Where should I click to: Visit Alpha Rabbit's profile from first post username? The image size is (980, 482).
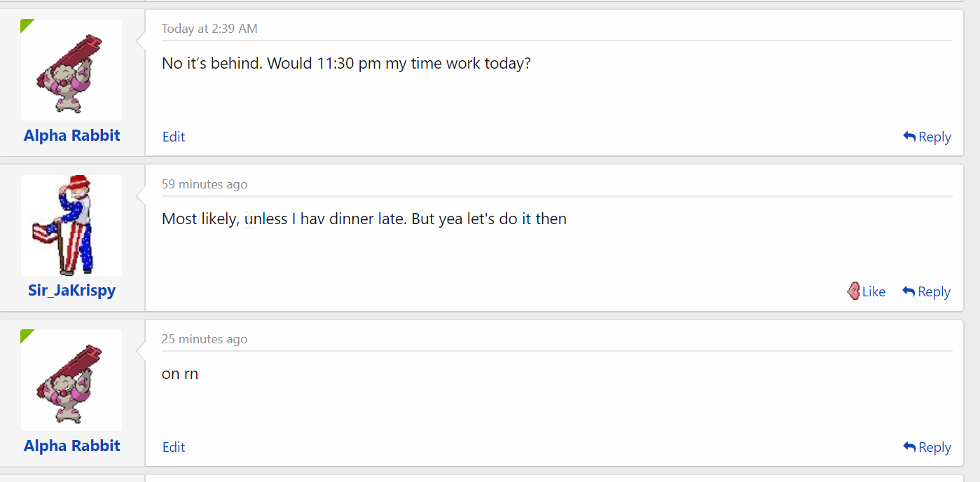click(x=72, y=135)
